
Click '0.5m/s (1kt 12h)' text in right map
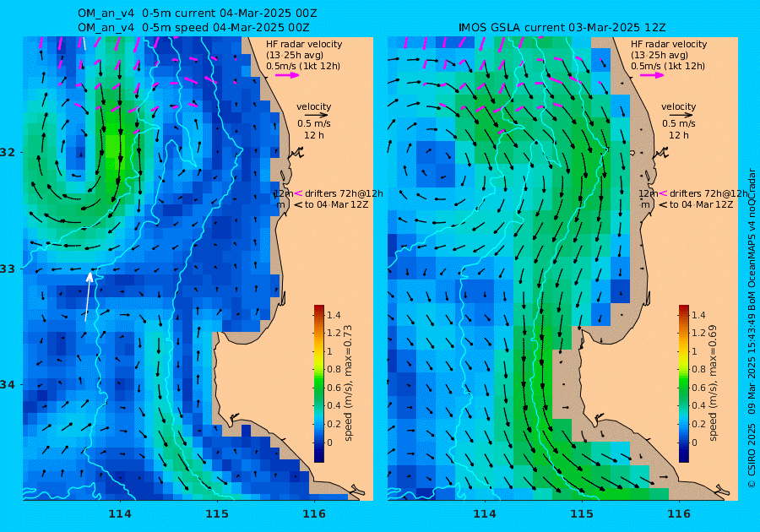pos(667,66)
